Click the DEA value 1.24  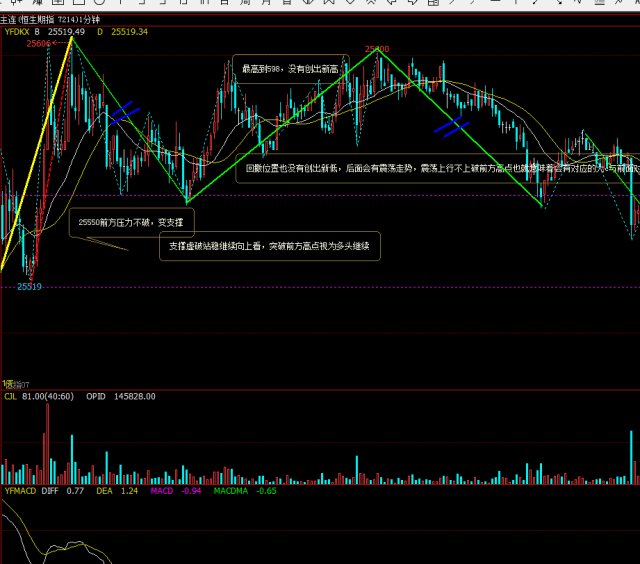click(129, 491)
